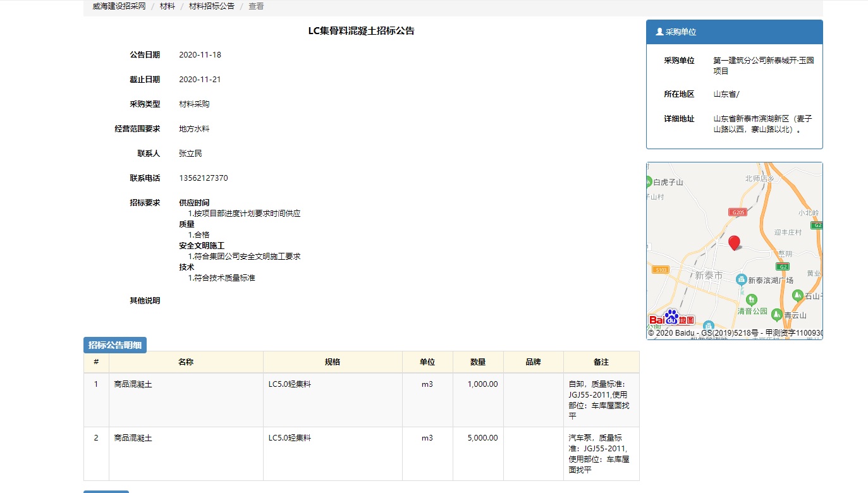This screenshot has height=493, width=868.
Task: Click the green G2 highway sign near 整阴
Action: pyautogui.click(x=784, y=267)
